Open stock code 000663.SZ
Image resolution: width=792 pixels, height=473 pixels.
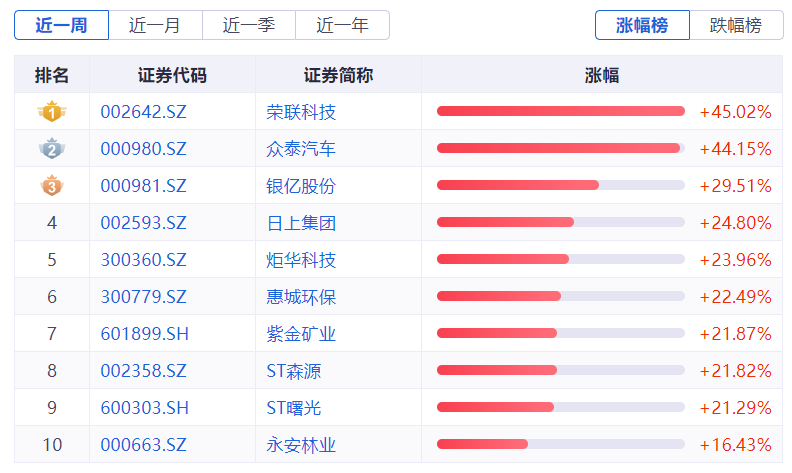click(x=143, y=445)
